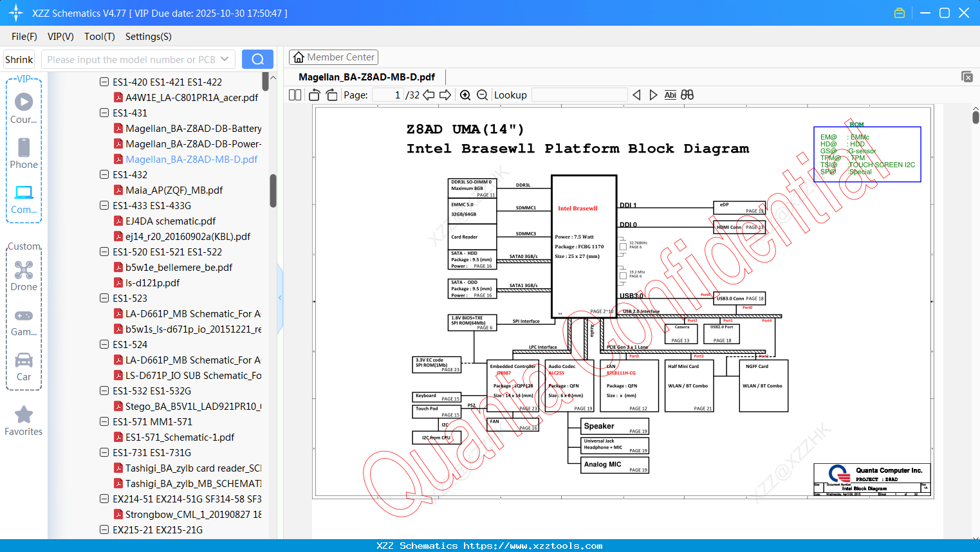
Task: Collapse the left panel using the splitter handle
Action: [x=280, y=297]
